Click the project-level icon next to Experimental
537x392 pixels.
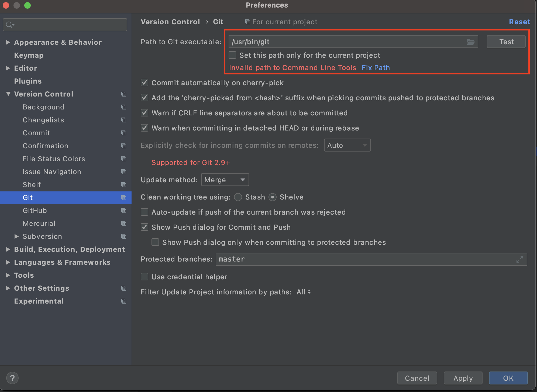click(x=124, y=301)
